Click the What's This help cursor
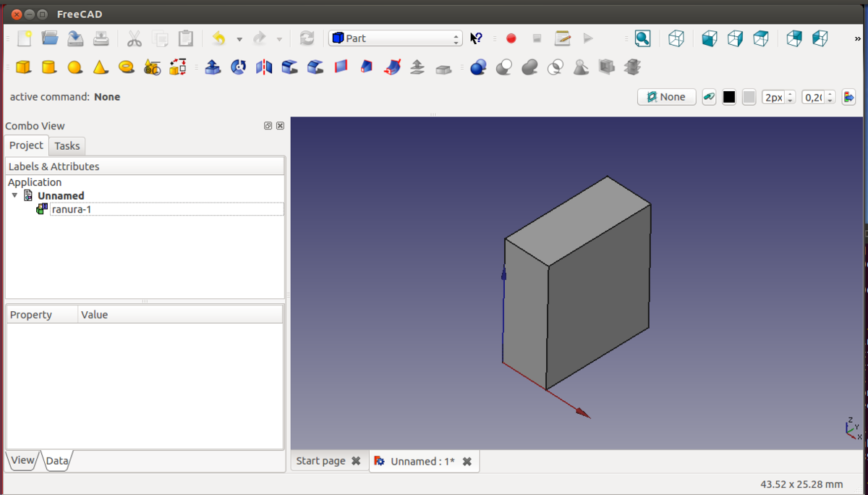Screen dimensions: 868x495 pos(476,38)
